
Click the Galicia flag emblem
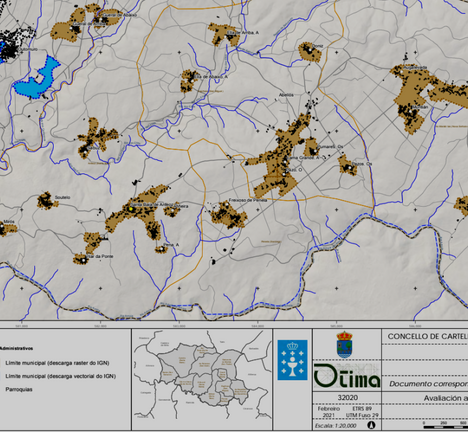292,360
